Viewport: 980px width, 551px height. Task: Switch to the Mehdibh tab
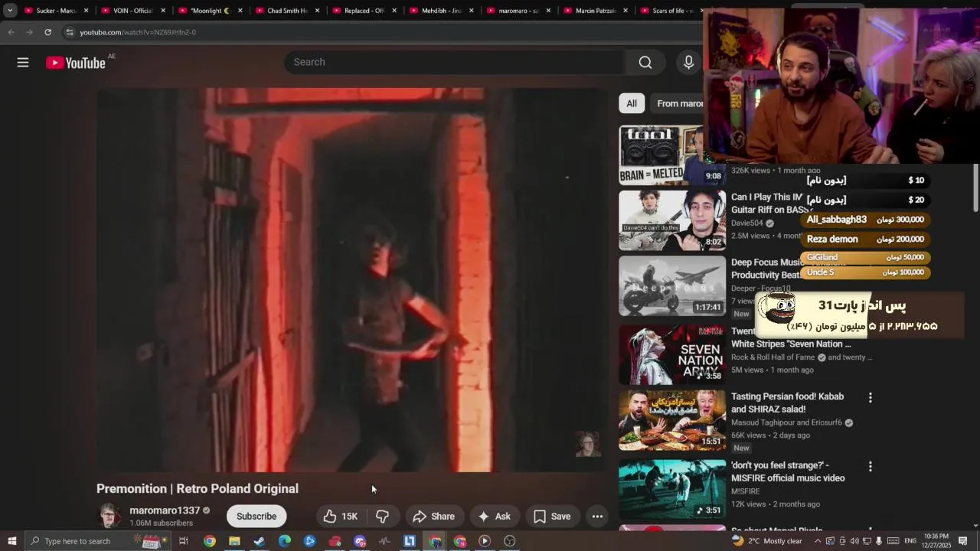coord(442,11)
